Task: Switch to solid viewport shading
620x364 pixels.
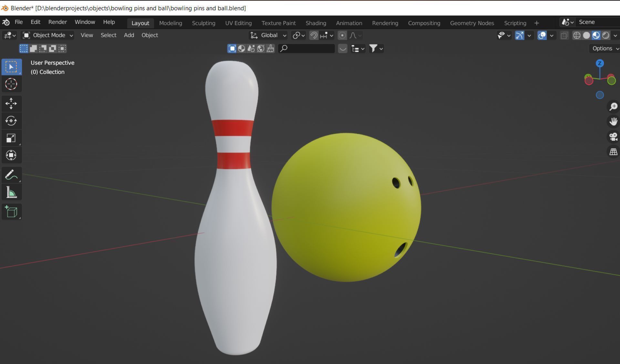Action: pyautogui.click(x=586, y=35)
